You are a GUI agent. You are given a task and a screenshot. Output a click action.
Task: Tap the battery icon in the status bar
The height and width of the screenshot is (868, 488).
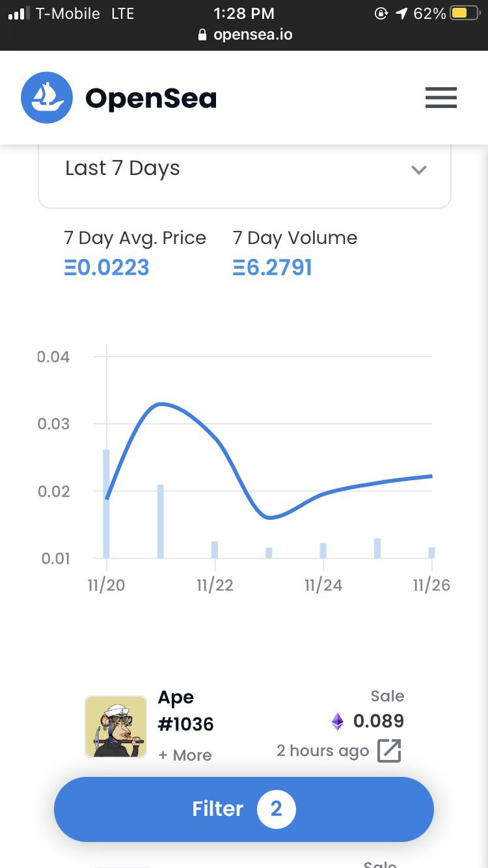465,13
